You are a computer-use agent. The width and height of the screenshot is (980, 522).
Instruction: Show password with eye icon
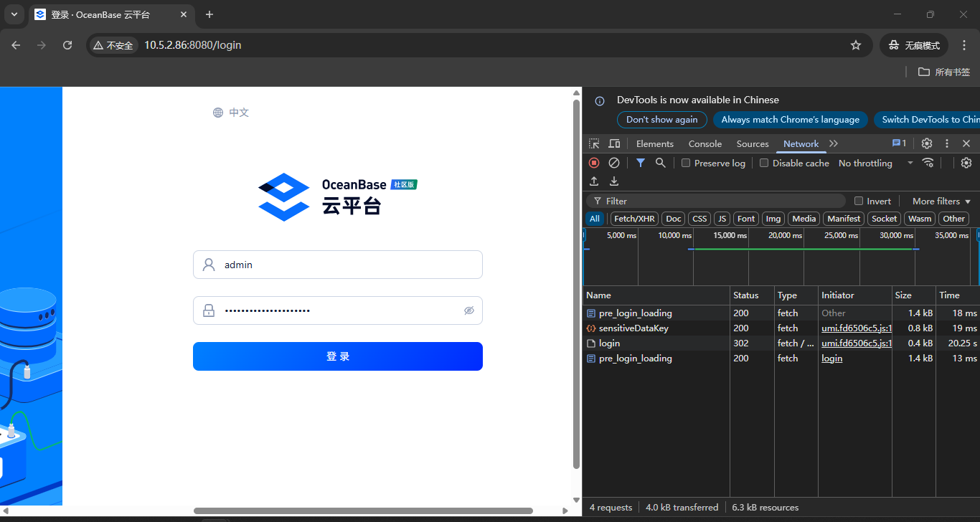coord(469,310)
